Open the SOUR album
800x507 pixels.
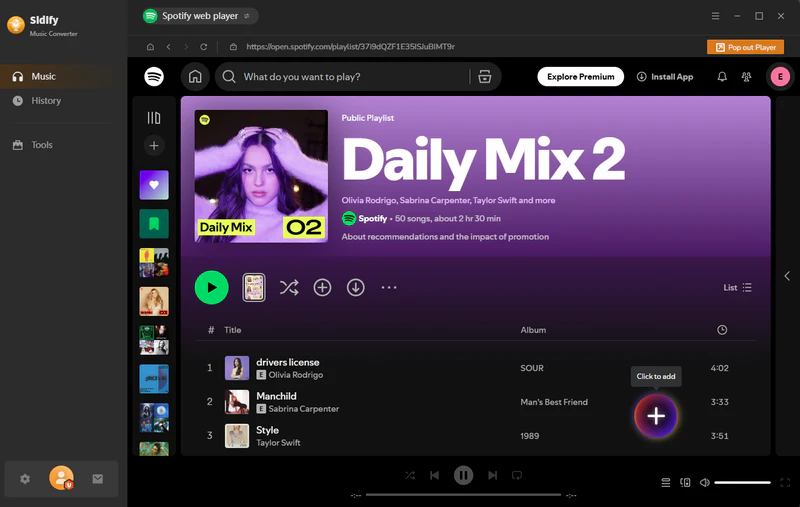coord(532,368)
